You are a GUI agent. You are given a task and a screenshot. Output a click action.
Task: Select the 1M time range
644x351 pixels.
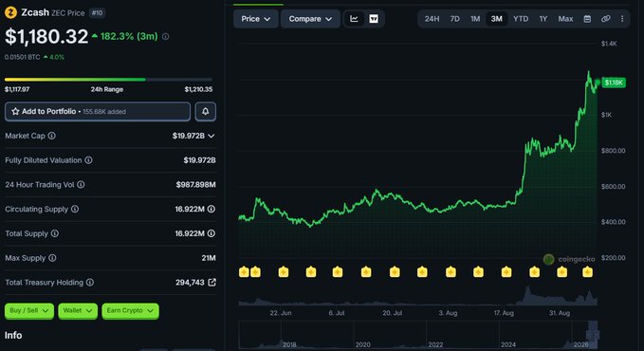pos(475,19)
